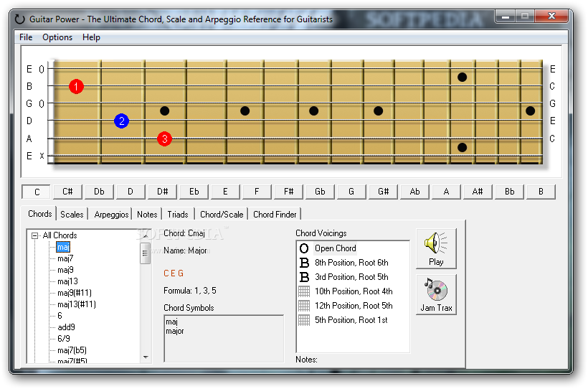This screenshot has height=389, width=588.
Task: Click the Play speaker icon button
Action: point(436,248)
